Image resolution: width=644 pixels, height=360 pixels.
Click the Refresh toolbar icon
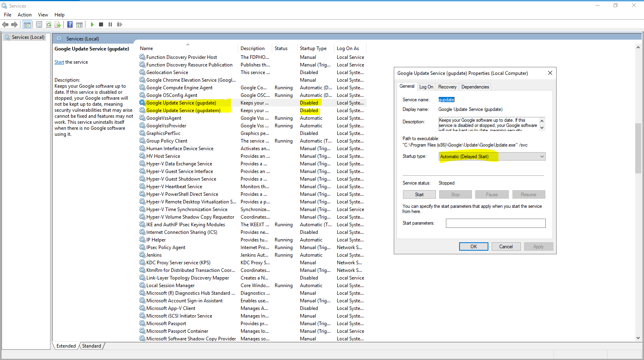pyautogui.click(x=49, y=24)
